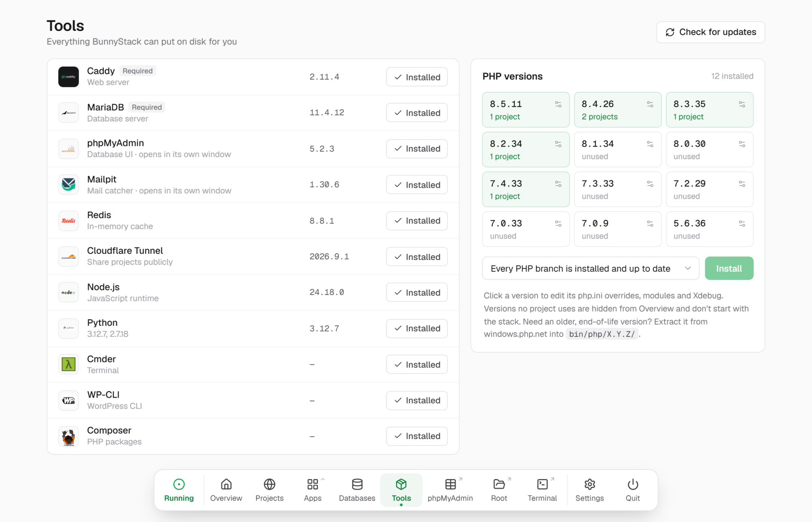812x522 pixels.
Task: Click the Composer logo icon
Action: (x=69, y=436)
